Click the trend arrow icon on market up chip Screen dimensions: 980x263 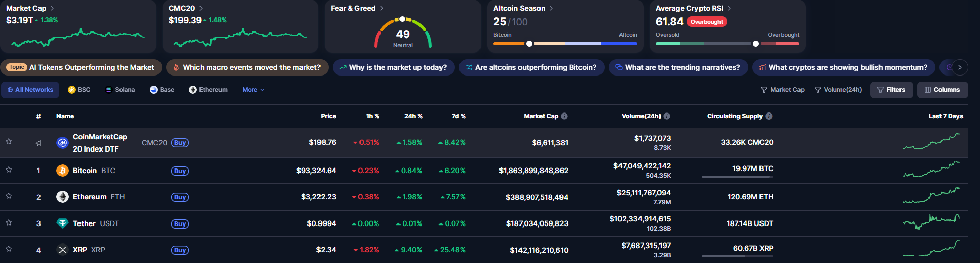tap(343, 67)
